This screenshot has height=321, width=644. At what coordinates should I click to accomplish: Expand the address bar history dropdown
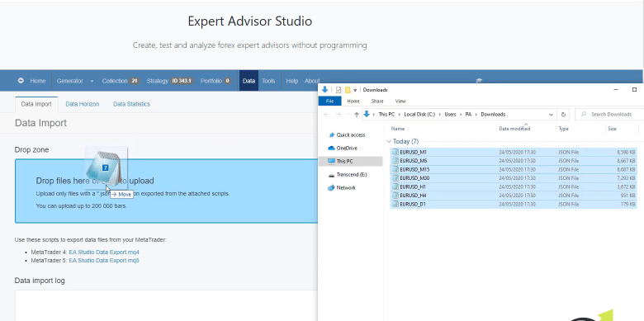point(552,115)
